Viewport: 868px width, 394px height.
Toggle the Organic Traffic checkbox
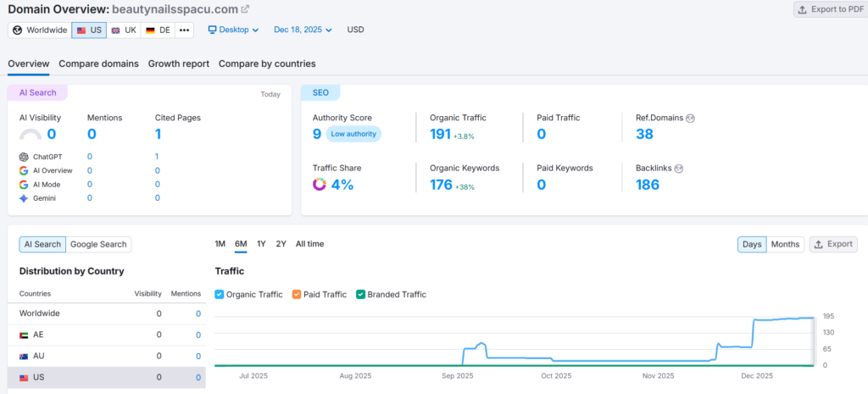pos(220,295)
